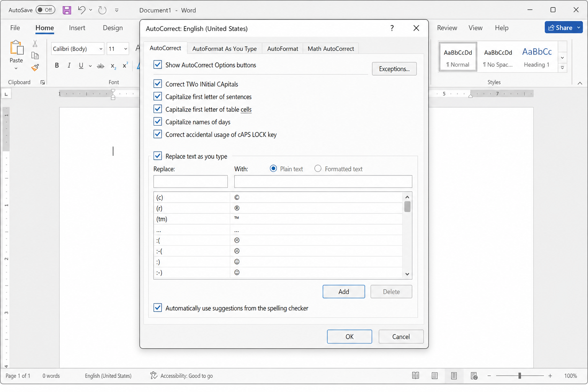Close the AutoCorrect dialog with X
This screenshot has height=392, width=588.
point(416,28)
